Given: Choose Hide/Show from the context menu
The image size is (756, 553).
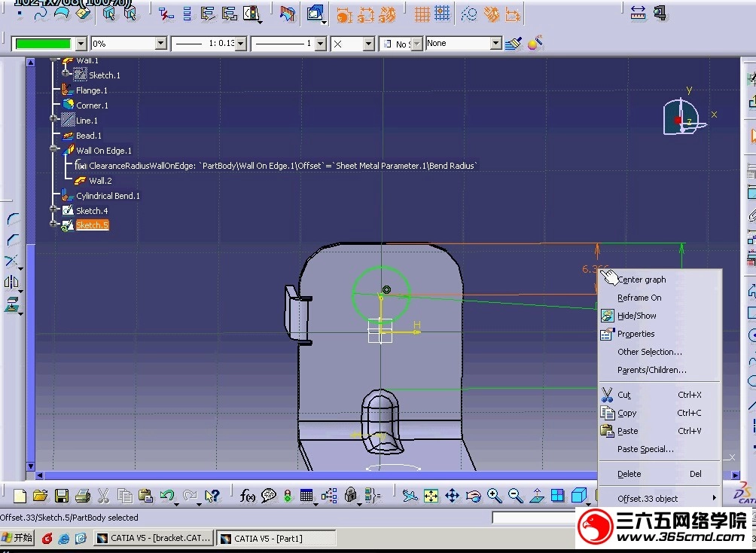Looking at the screenshot, I should point(636,316).
